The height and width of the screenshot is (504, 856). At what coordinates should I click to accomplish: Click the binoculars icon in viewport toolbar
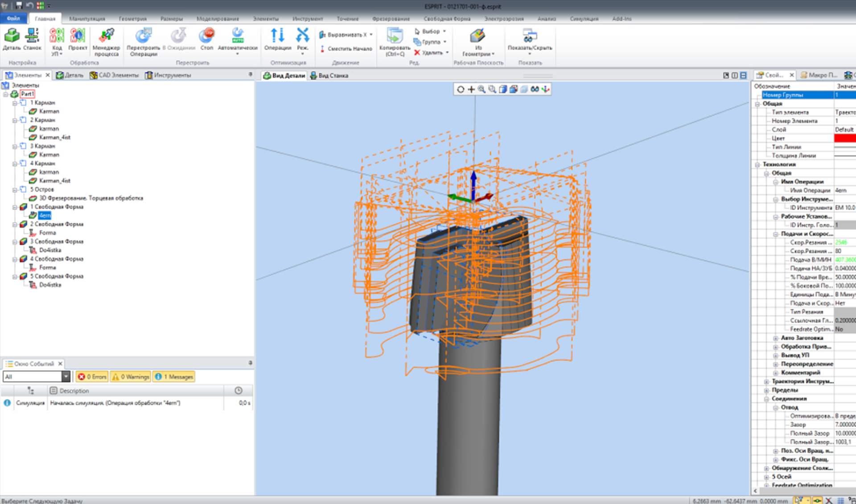(x=535, y=89)
